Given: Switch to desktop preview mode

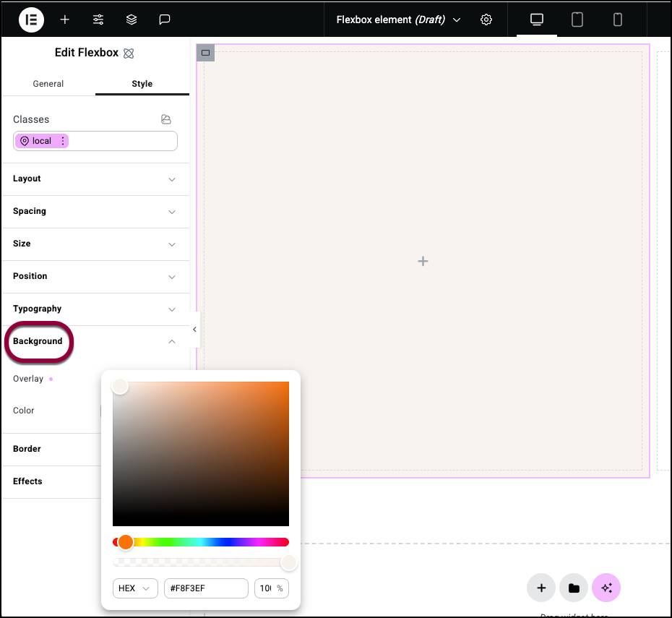Looking at the screenshot, I should point(537,20).
